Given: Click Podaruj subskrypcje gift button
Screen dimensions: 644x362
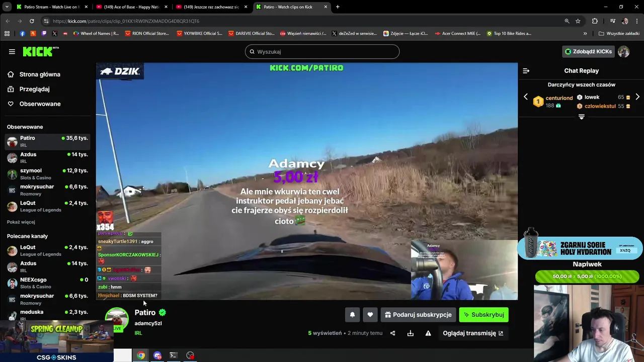Looking at the screenshot, I should point(418,315).
